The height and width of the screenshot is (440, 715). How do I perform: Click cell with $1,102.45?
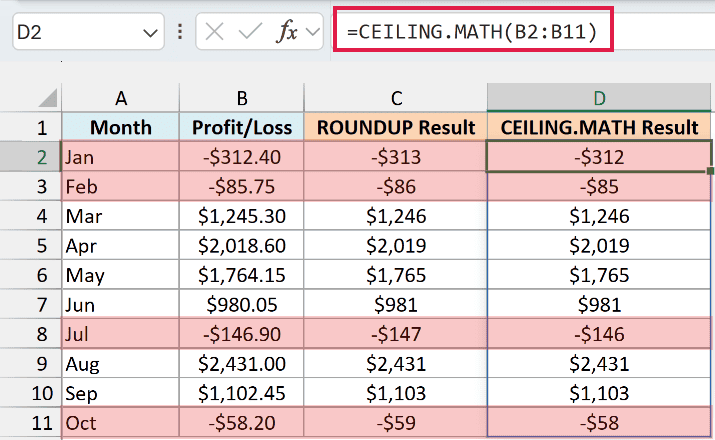pos(242,393)
